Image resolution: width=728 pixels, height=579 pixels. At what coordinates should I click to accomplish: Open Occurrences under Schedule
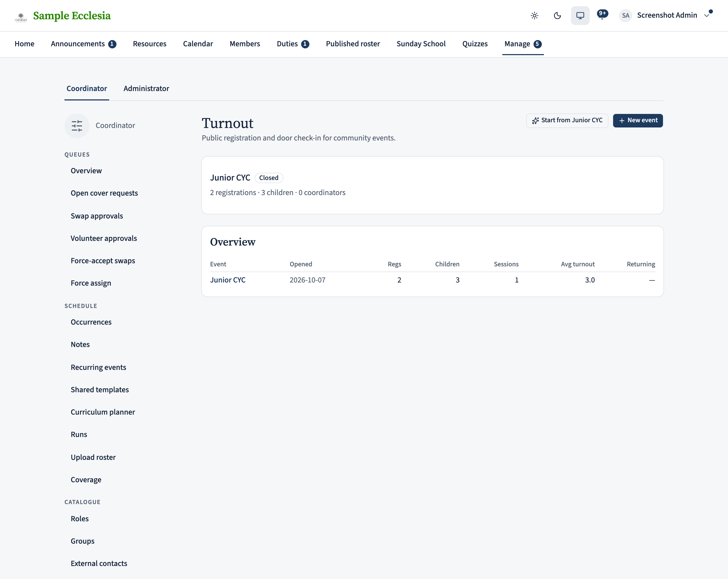[91, 322]
